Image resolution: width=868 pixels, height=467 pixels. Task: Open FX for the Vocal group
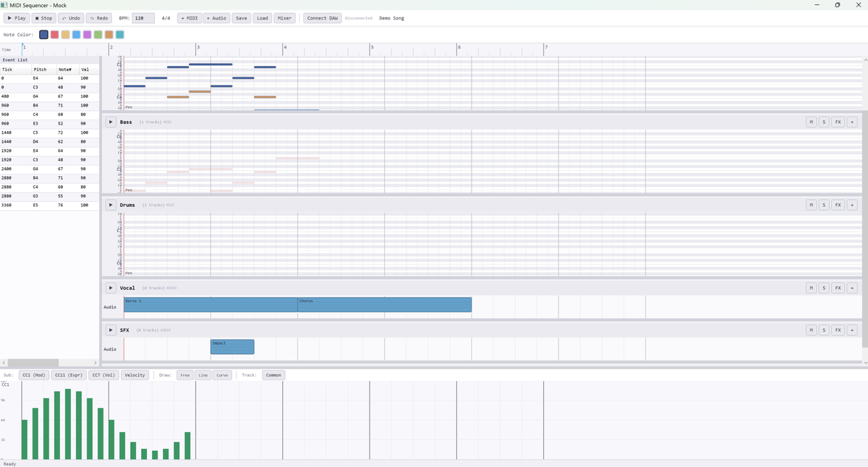(x=838, y=288)
